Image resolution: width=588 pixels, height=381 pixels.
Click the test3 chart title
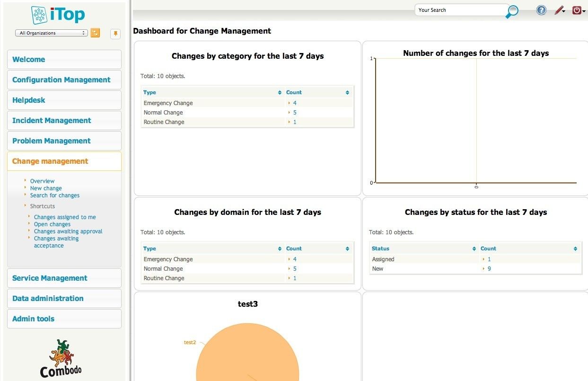click(x=248, y=304)
